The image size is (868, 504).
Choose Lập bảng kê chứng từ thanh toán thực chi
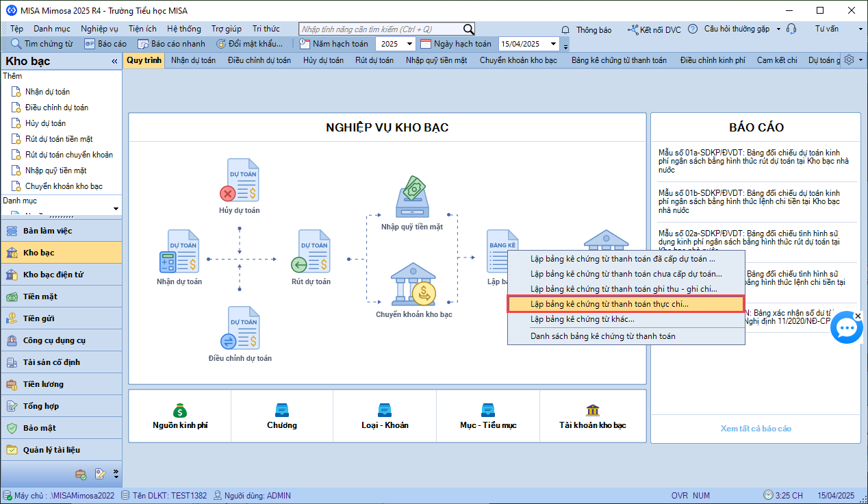pos(626,304)
